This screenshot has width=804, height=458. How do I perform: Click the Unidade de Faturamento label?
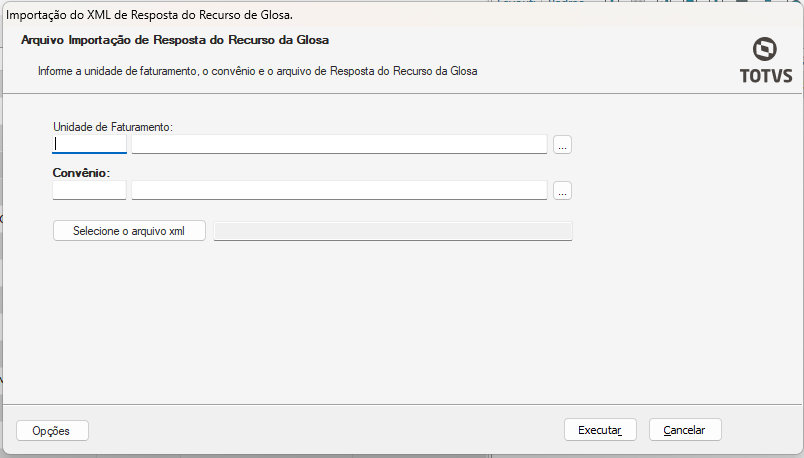coord(113,127)
